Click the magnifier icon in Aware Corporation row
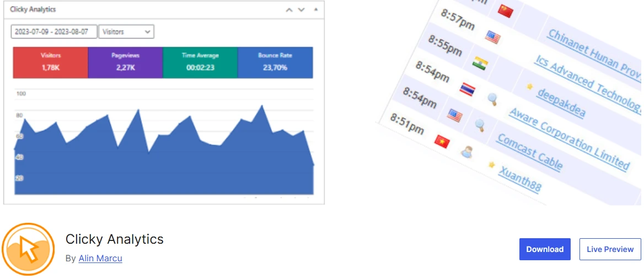 pyautogui.click(x=492, y=99)
